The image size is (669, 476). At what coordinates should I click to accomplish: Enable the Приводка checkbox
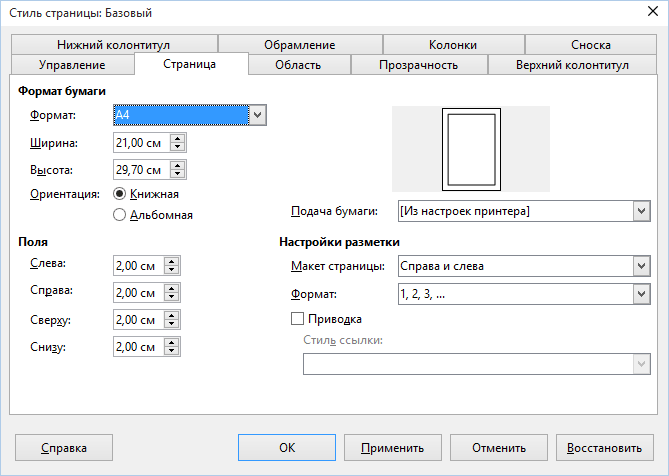296,319
